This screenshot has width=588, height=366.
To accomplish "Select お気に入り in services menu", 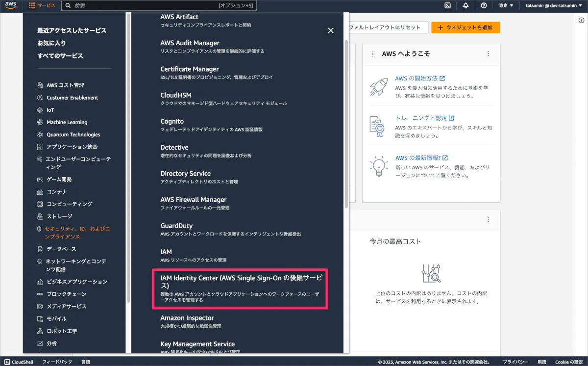I will [51, 43].
